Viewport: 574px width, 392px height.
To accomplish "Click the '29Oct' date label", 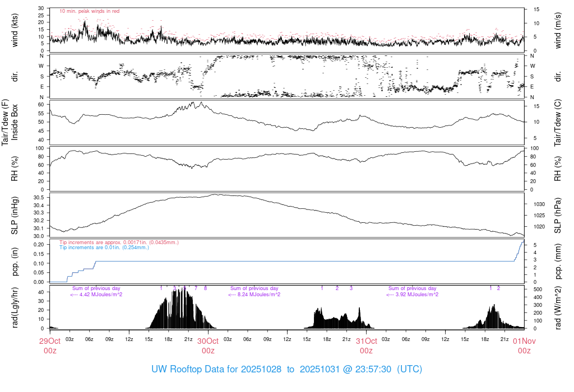I will coord(50,341).
